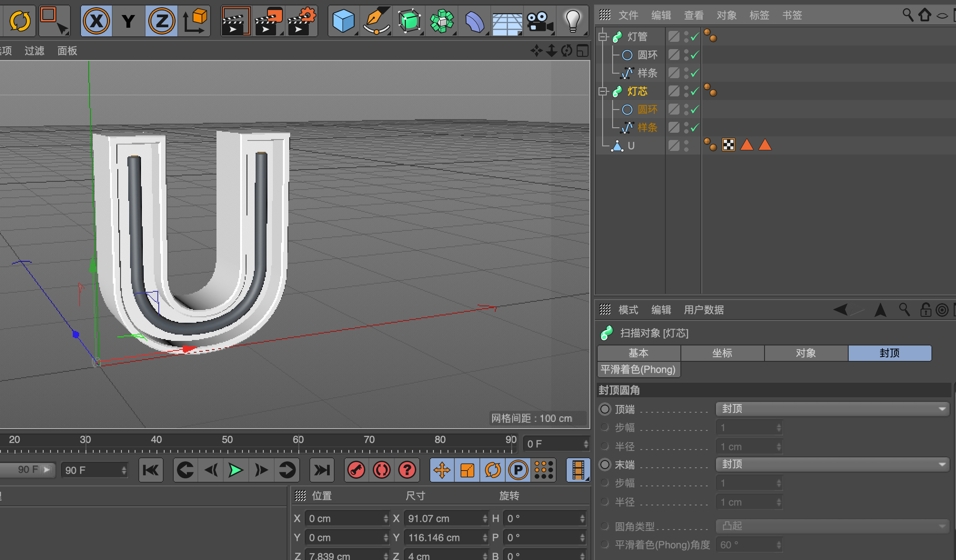Image resolution: width=956 pixels, height=560 pixels.
Task: Open the 标签 menu in Object Manager
Action: click(759, 15)
